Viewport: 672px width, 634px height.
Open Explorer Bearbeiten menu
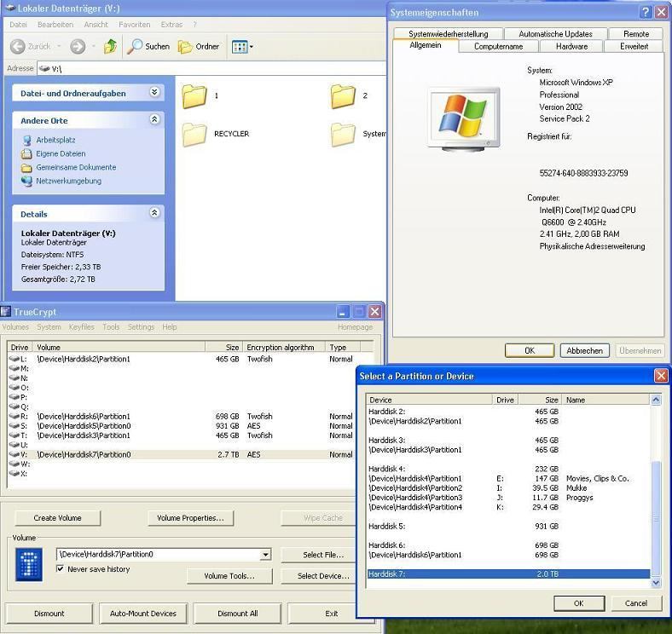(x=55, y=25)
